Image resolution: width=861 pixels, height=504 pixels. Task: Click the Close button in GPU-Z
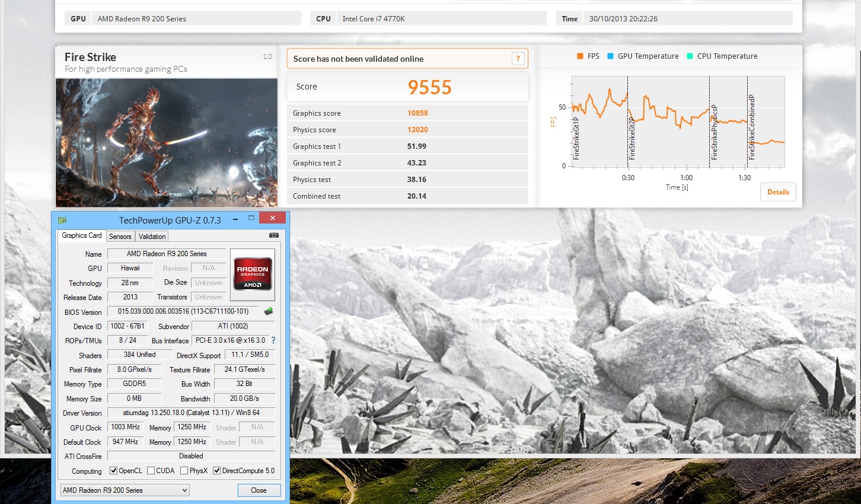259,490
